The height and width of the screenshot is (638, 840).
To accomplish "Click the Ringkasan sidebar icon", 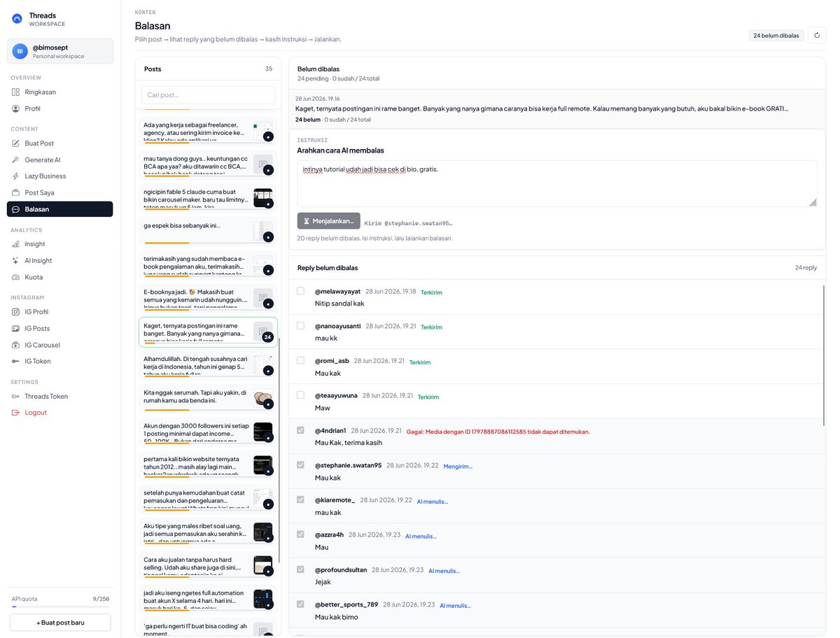I will 15,92.
